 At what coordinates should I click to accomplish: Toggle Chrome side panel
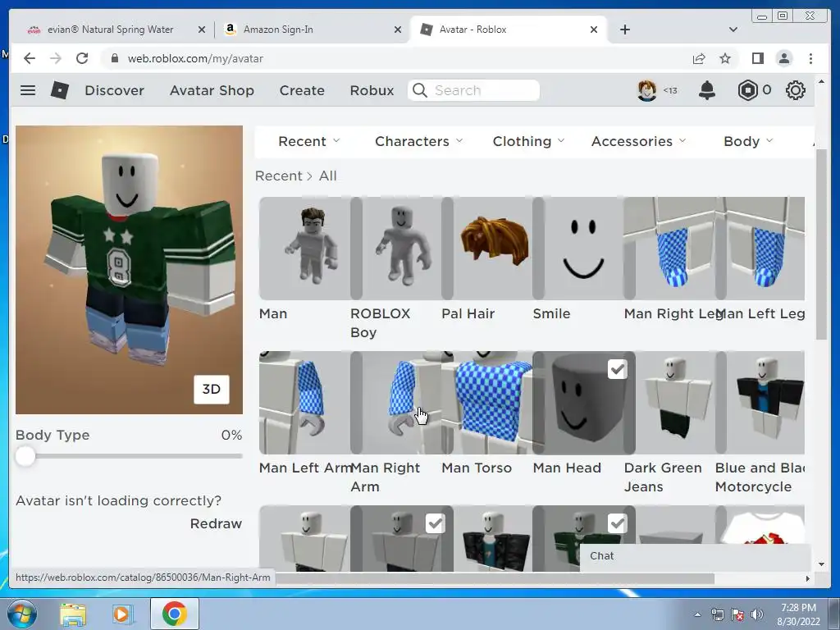pos(757,58)
